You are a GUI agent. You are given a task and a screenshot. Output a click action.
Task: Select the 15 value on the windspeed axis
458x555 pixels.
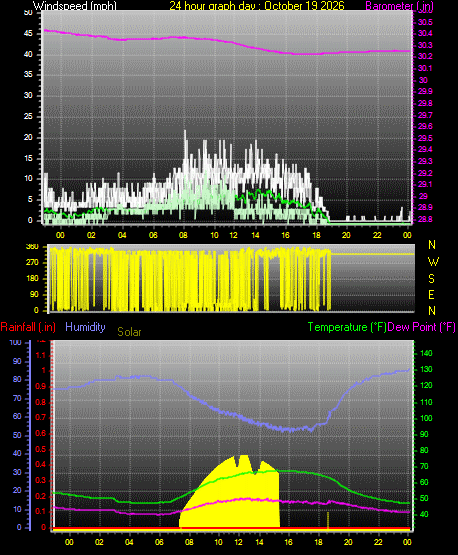28,158
